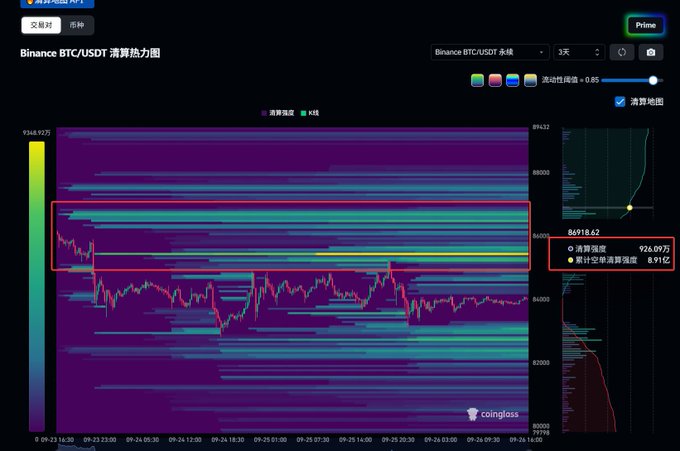
Task: Take a chart snapshot with camera icon
Action: (651, 52)
